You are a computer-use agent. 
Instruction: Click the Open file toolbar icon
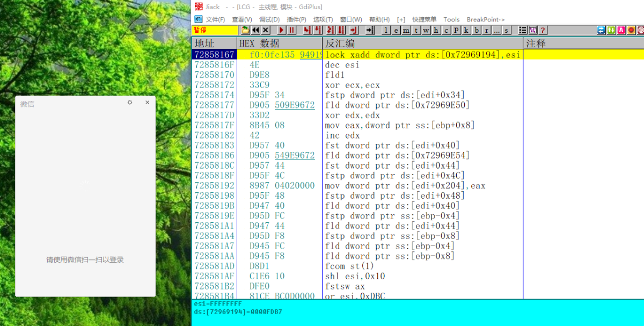(245, 30)
